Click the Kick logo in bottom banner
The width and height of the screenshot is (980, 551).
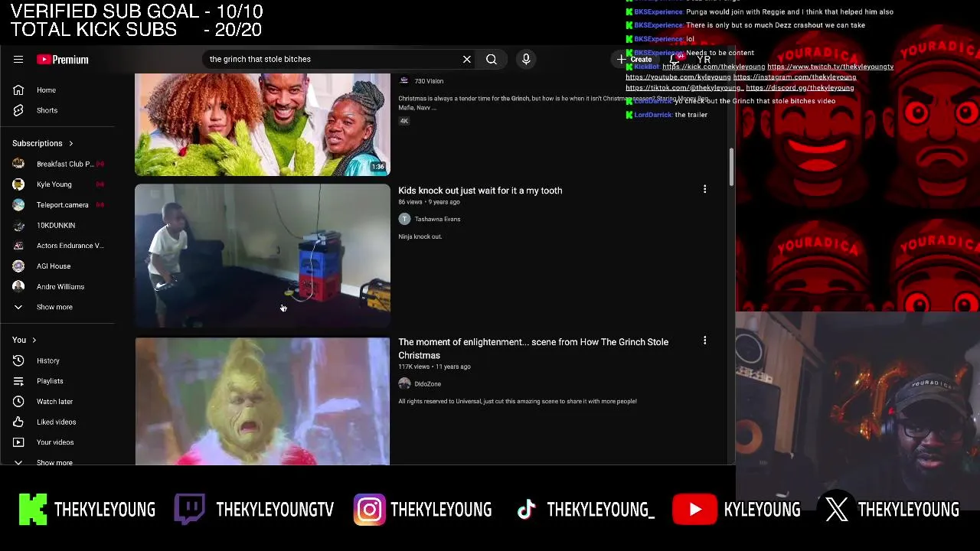32,510
